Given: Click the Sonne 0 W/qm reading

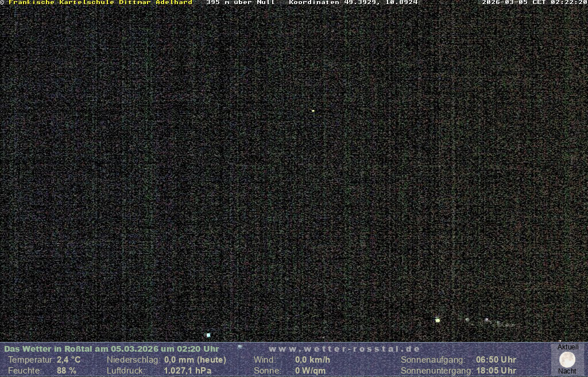Looking at the screenshot, I should coord(310,371).
